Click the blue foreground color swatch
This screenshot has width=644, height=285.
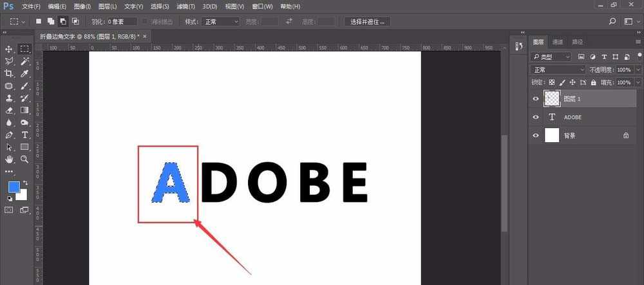[14, 187]
